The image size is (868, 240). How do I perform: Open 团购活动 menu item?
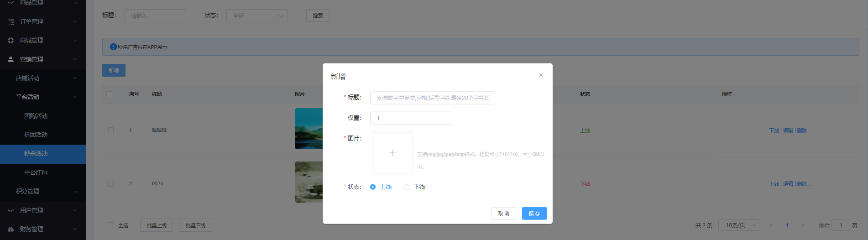click(36, 116)
